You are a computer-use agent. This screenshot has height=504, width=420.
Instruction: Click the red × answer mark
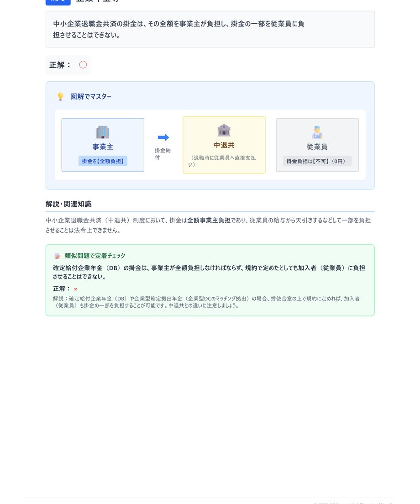(x=75, y=289)
